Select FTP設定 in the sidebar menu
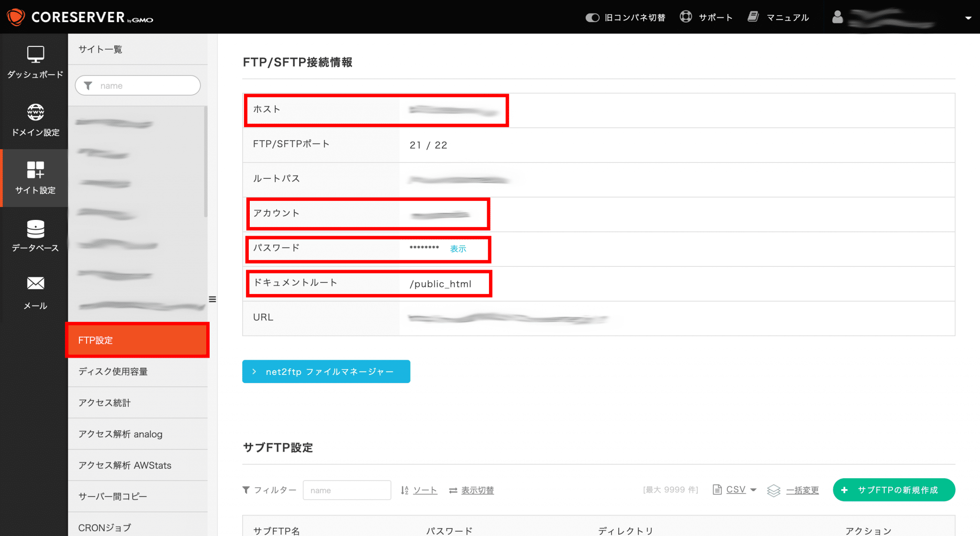The height and width of the screenshot is (536, 980). coord(137,340)
